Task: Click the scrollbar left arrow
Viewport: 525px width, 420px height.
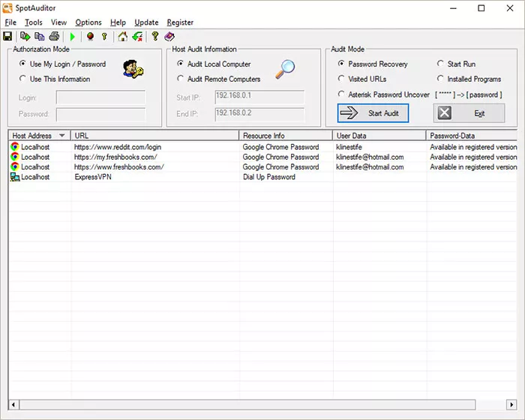Action: pyautogui.click(x=13, y=404)
